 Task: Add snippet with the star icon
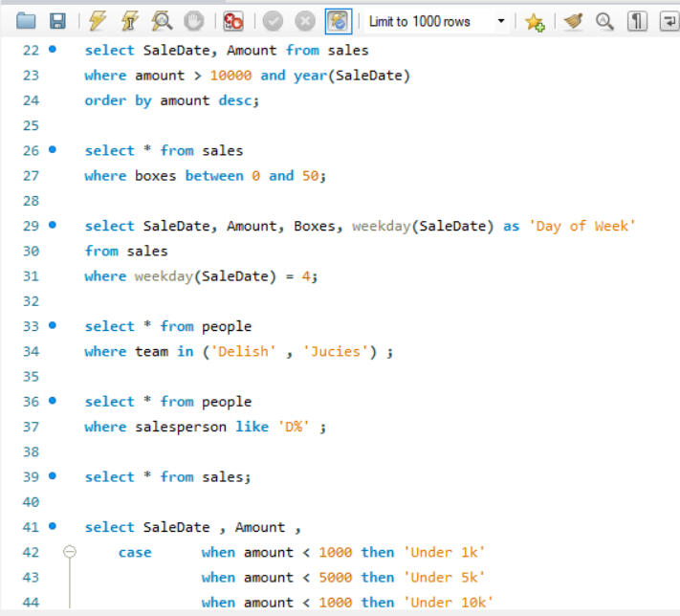tap(535, 21)
